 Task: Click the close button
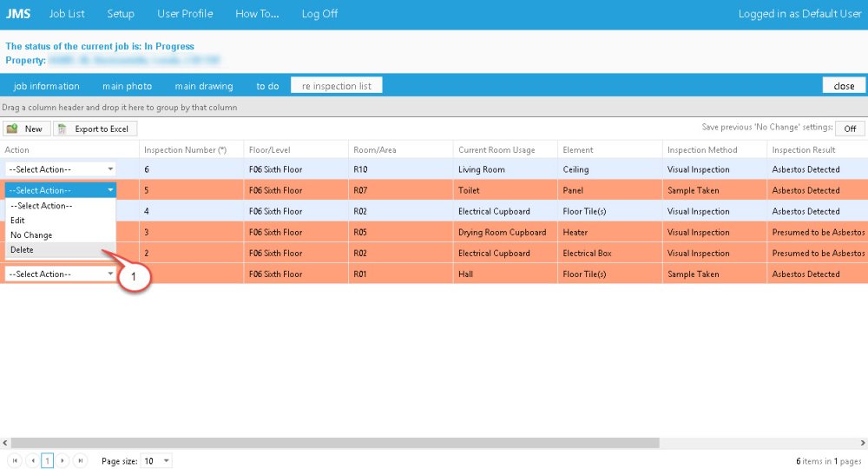coord(844,86)
